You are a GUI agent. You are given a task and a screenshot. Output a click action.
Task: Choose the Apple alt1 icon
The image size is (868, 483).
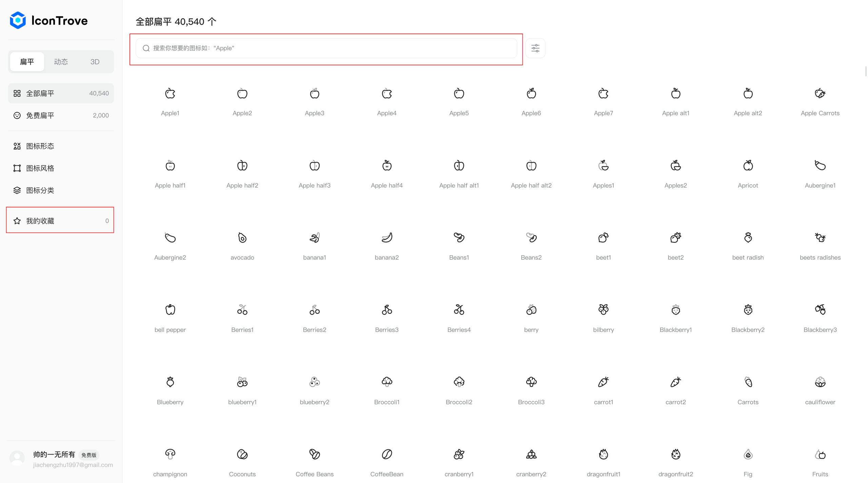tap(676, 93)
